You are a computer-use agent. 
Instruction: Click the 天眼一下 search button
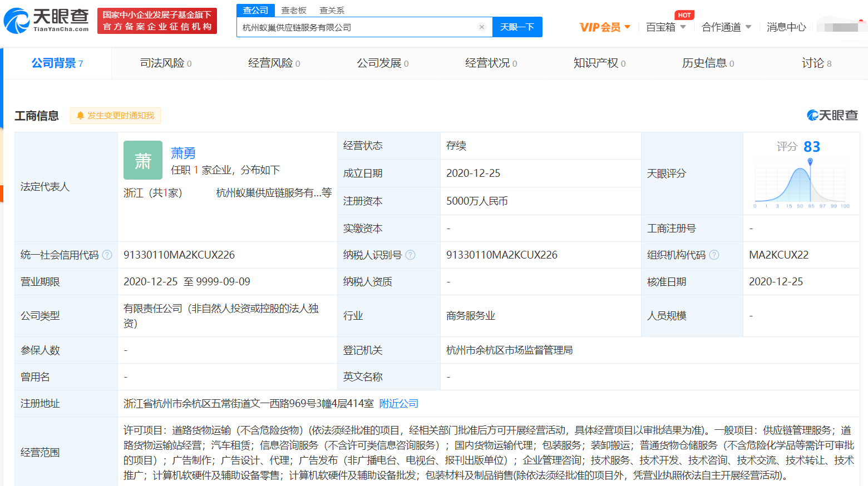coord(517,27)
